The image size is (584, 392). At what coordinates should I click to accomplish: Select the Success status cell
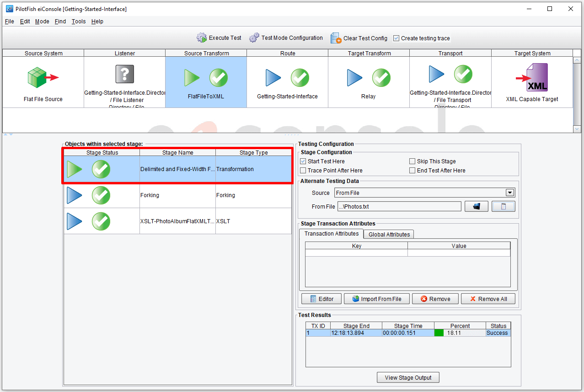click(x=497, y=333)
